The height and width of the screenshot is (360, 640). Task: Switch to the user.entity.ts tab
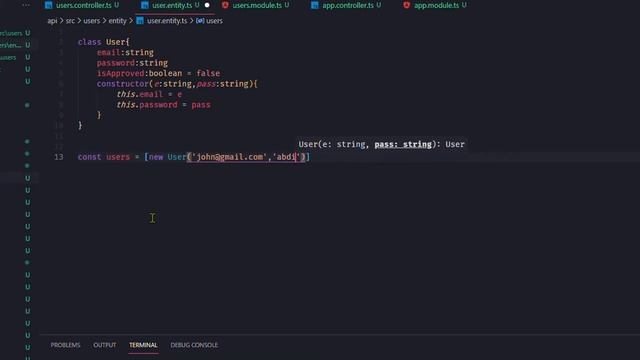[x=172, y=5]
